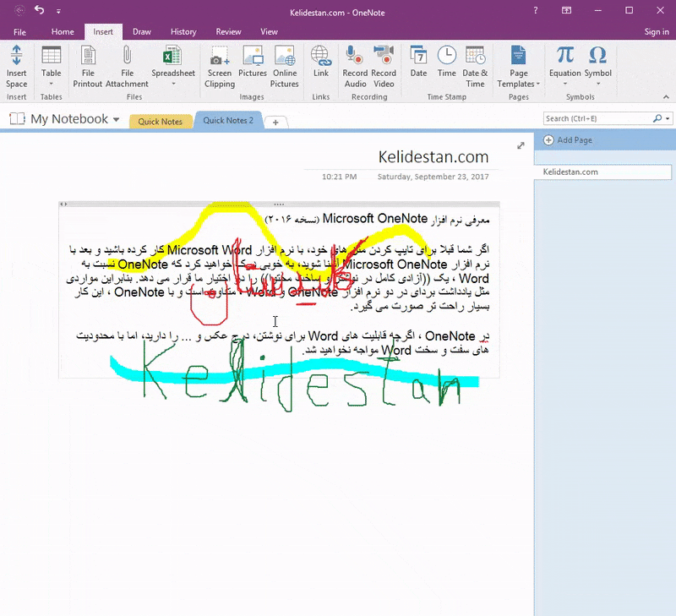Image resolution: width=676 pixels, height=616 pixels.
Task: Click the notebook icon beside My Notebook
Action: click(17, 118)
